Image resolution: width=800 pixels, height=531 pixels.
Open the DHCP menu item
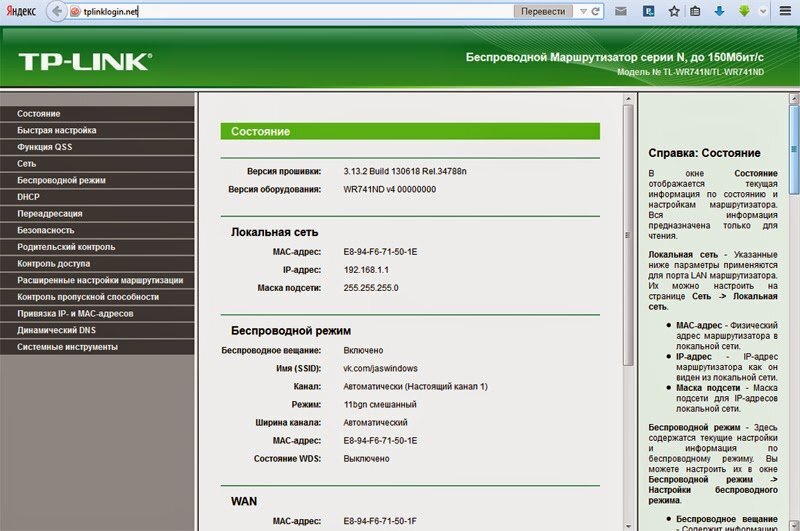pos(97,197)
